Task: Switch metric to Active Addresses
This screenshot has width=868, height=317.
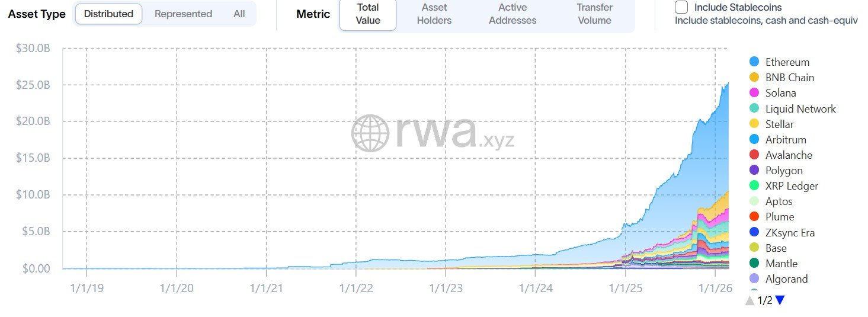Action: [513, 14]
